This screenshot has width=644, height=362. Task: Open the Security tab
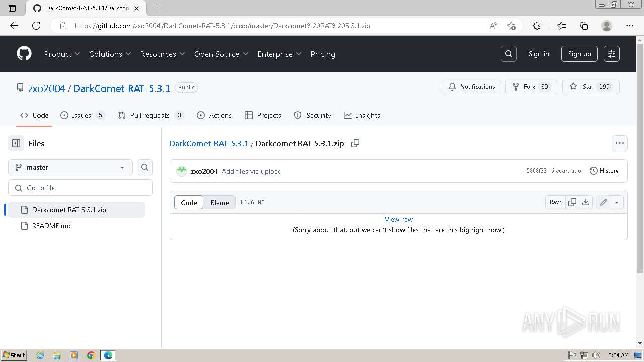tap(312, 115)
